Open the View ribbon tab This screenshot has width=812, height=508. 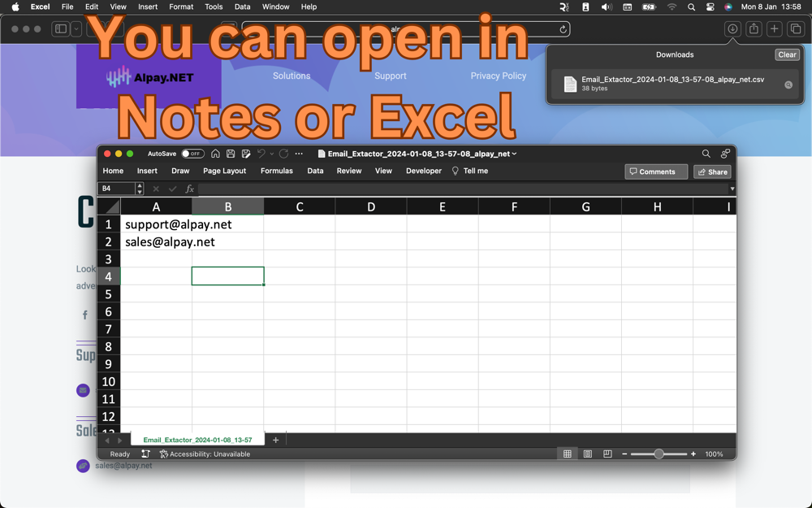pyautogui.click(x=383, y=171)
